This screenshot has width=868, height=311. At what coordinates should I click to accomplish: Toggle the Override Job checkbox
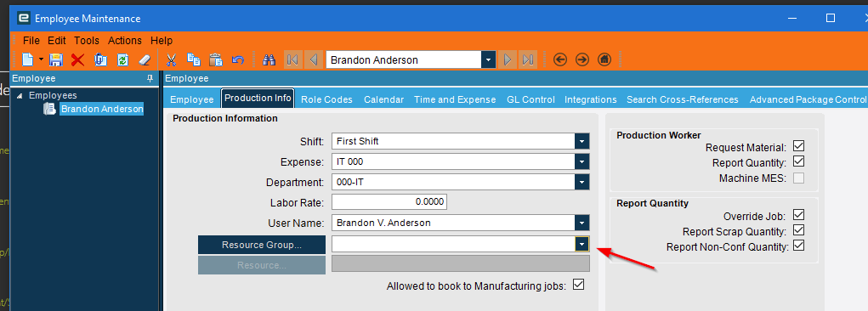798,215
